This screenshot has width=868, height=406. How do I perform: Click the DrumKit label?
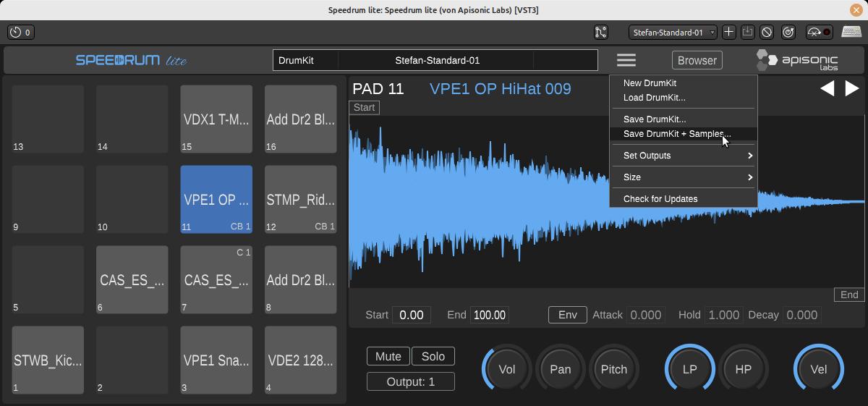[x=296, y=60]
